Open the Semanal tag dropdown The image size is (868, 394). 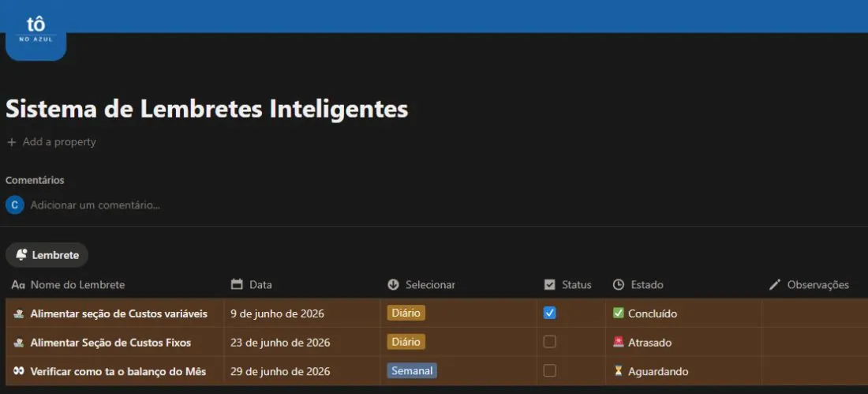pos(412,371)
